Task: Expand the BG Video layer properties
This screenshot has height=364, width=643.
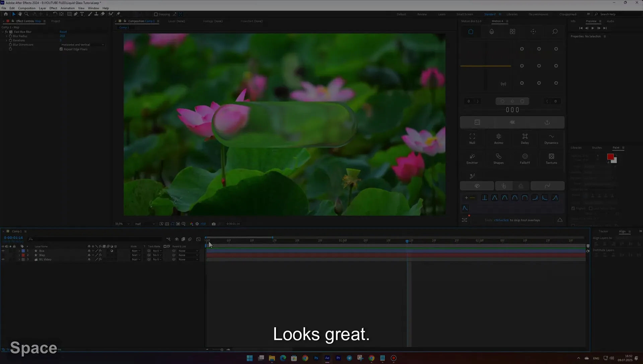Action: tap(19, 259)
